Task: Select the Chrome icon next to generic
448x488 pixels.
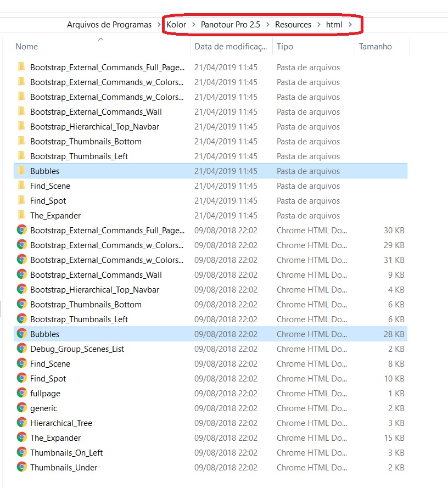Action: [x=21, y=408]
